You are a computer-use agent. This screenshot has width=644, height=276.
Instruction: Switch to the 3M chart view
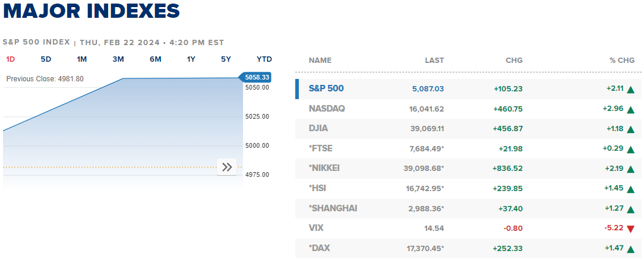pos(118,59)
